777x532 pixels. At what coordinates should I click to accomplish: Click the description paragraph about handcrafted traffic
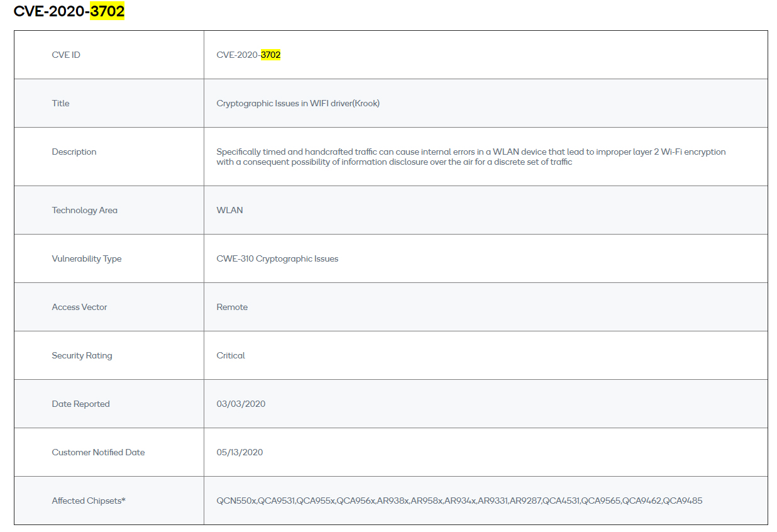pos(471,157)
